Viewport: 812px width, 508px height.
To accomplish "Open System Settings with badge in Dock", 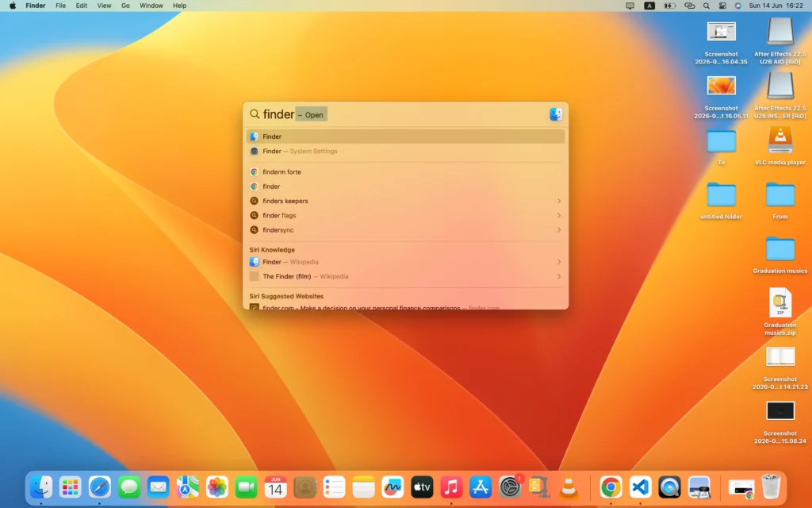I will pyautogui.click(x=510, y=487).
